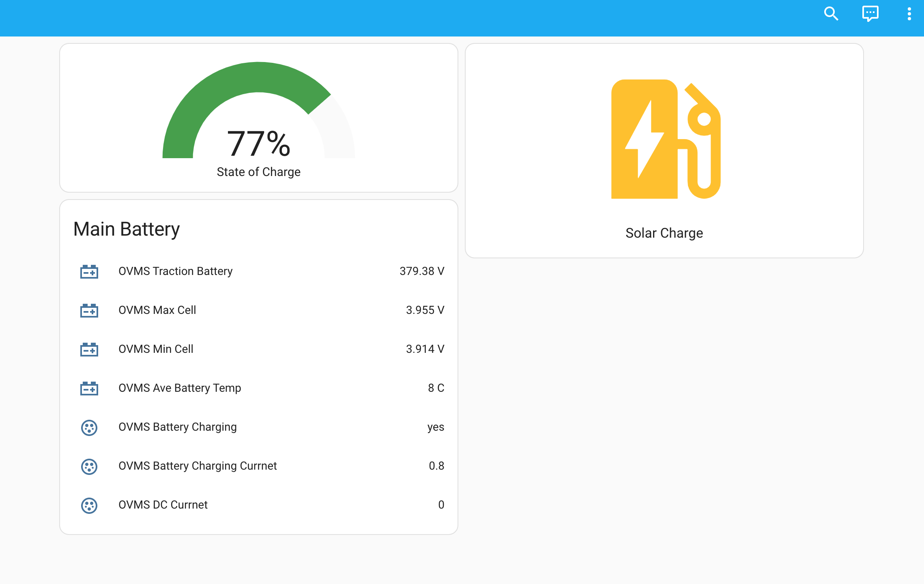
Task: Open the OVMS Traction Battery entity row
Action: pos(176,271)
